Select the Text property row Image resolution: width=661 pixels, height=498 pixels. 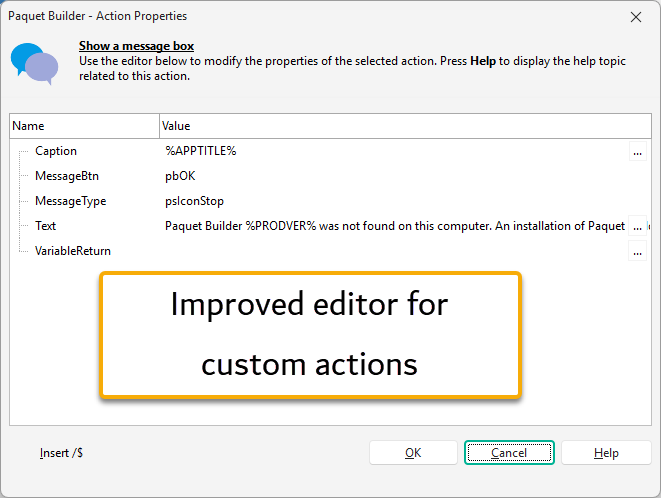(330, 226)
